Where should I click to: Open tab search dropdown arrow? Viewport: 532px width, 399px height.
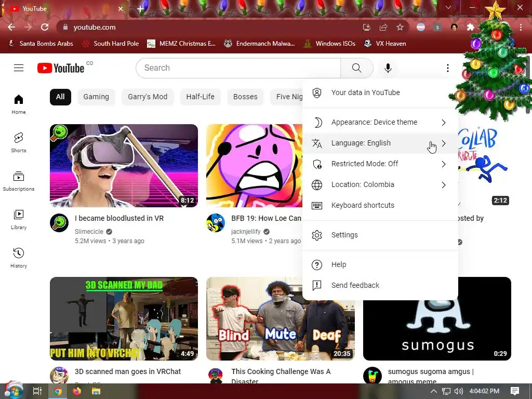pyautogui.click(x=448, y=7)
